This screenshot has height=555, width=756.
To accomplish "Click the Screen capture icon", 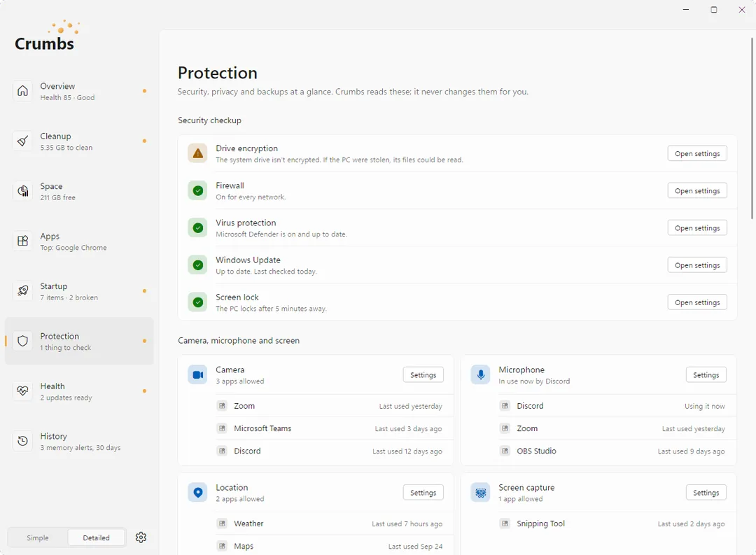I will pos(480,492).
